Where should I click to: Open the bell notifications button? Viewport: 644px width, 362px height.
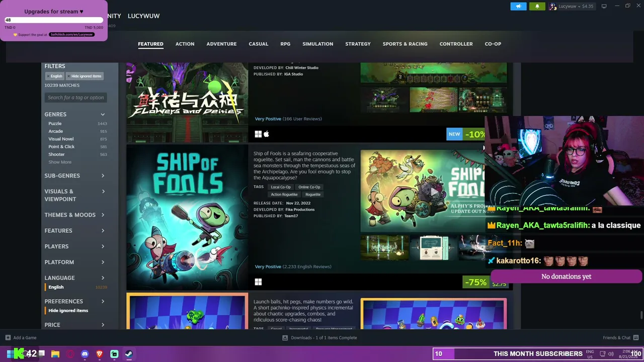coord(537,6)
